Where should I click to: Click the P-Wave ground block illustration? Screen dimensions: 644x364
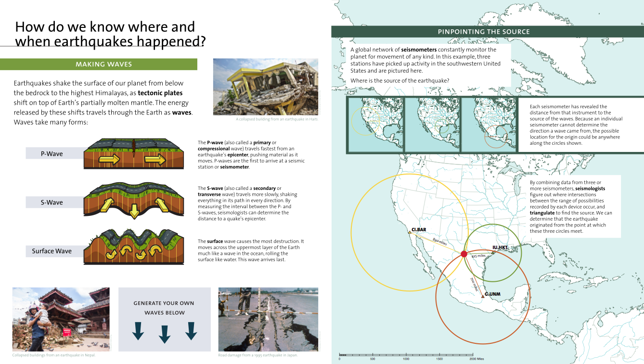pyautogui.click(x=133, y=154)
